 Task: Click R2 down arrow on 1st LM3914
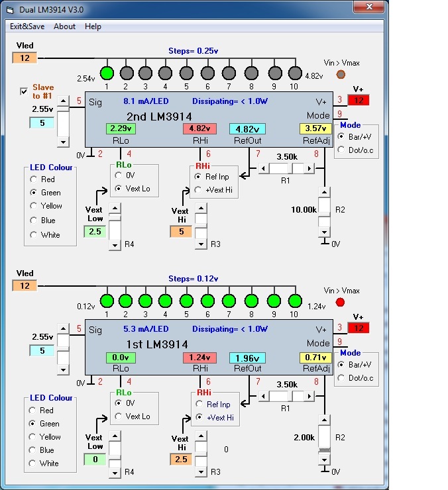(325, 460)
